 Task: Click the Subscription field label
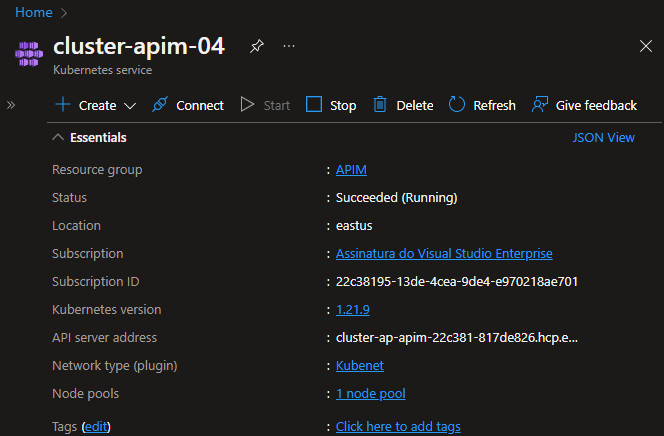tap(88, 254)
